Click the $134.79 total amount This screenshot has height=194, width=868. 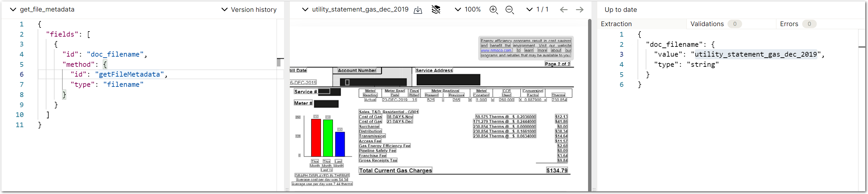[557, 170]
